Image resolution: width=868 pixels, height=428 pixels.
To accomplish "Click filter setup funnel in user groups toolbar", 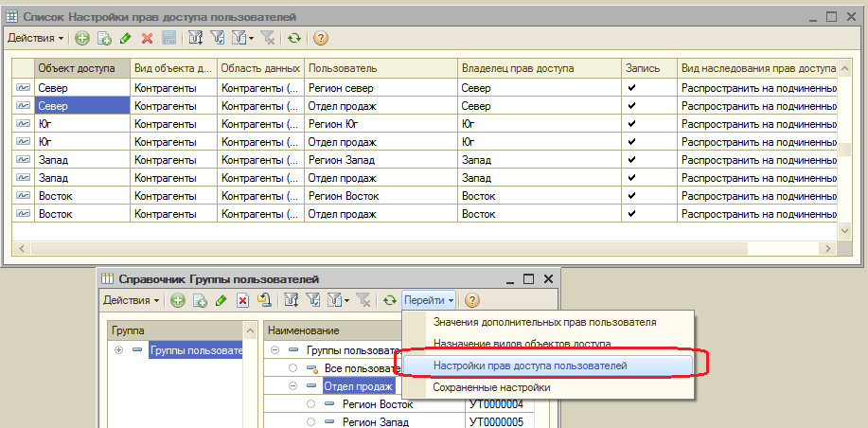I will 292,300.
